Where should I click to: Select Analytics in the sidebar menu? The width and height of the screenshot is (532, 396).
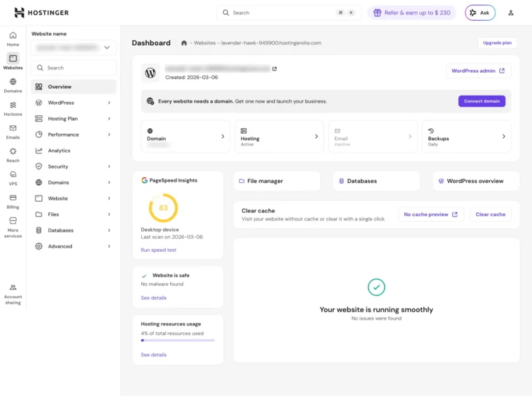pos(73,150)
